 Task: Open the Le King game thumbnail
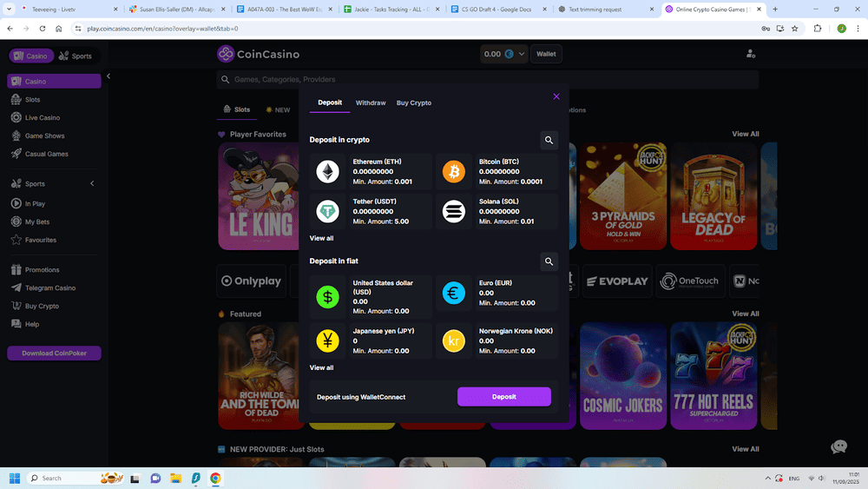pyautogui.click(x=259, y=196)
